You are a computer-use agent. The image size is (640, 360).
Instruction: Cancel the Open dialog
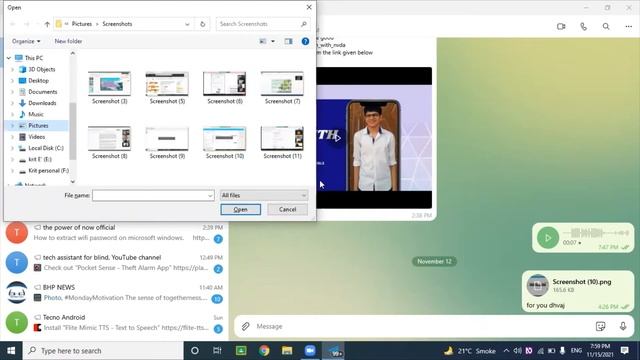(287, 209)
